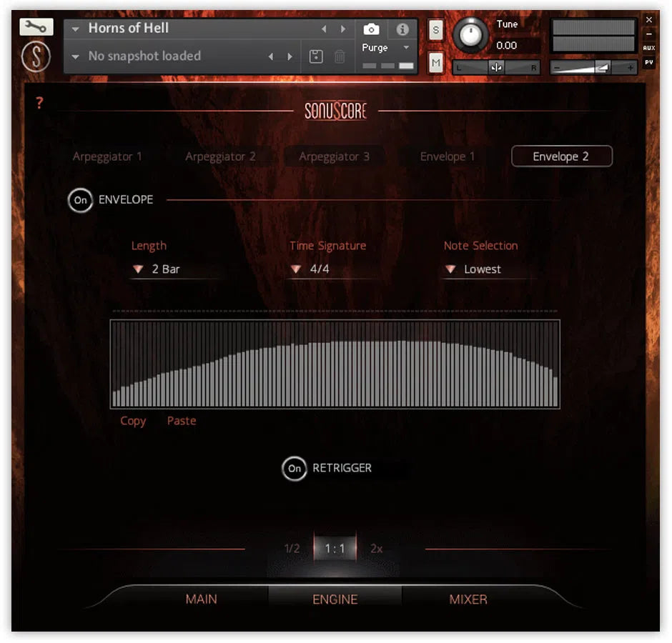Click the Sonuscore logo

tap(336, 112)
